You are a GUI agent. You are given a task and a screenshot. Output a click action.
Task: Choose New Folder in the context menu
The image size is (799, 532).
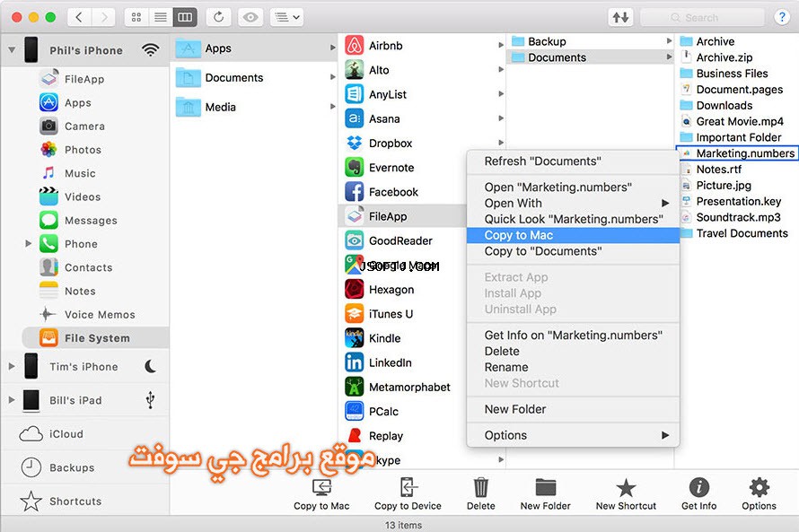pyautogui.click(x=574, y=409)
